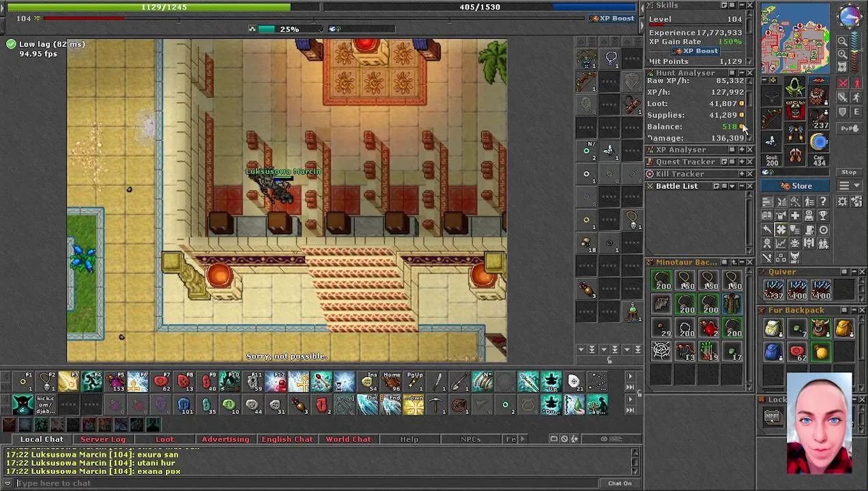Click the minimap compass rose

[849, 17]
